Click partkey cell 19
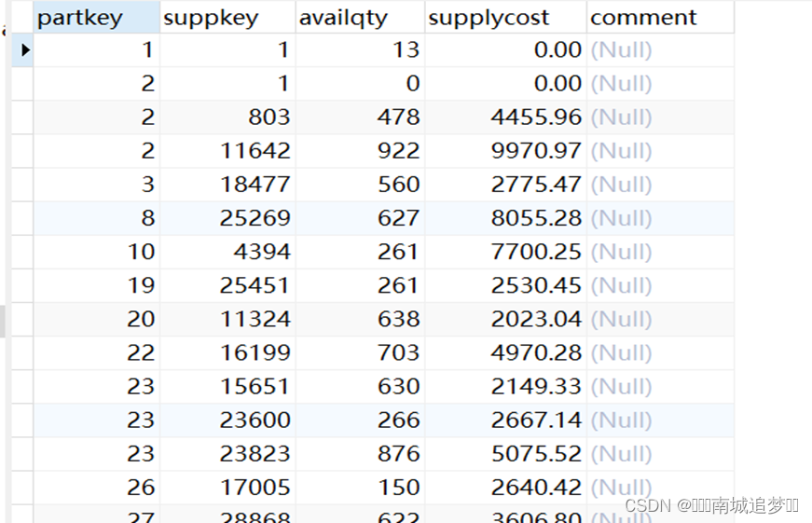 click(96, 285)
